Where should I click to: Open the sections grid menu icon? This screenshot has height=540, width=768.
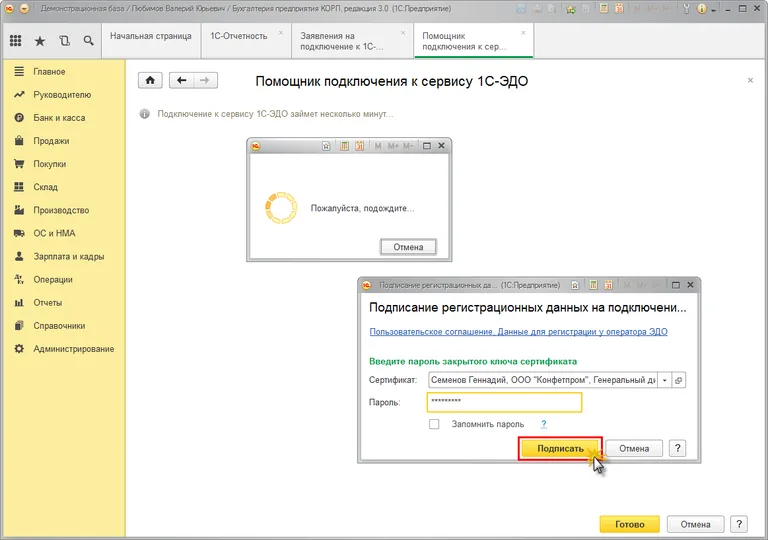[15, 41]
